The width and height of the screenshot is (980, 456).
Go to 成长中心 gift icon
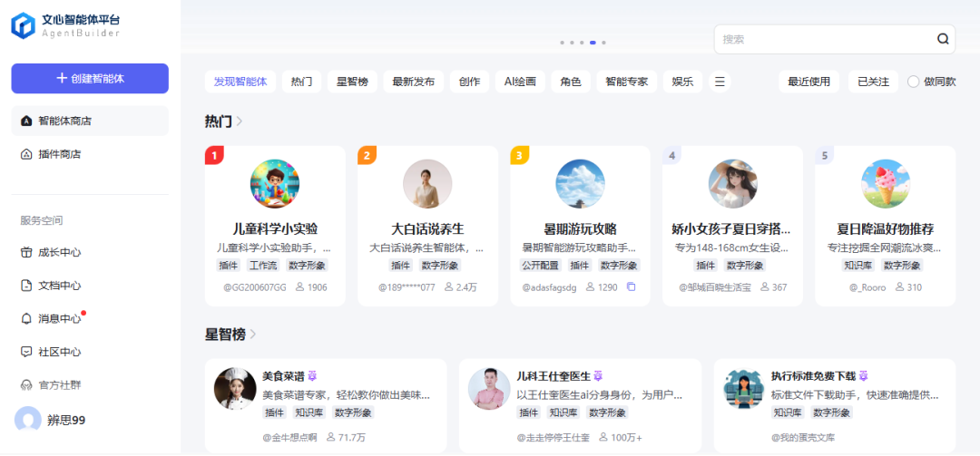(x=27, y=253)
